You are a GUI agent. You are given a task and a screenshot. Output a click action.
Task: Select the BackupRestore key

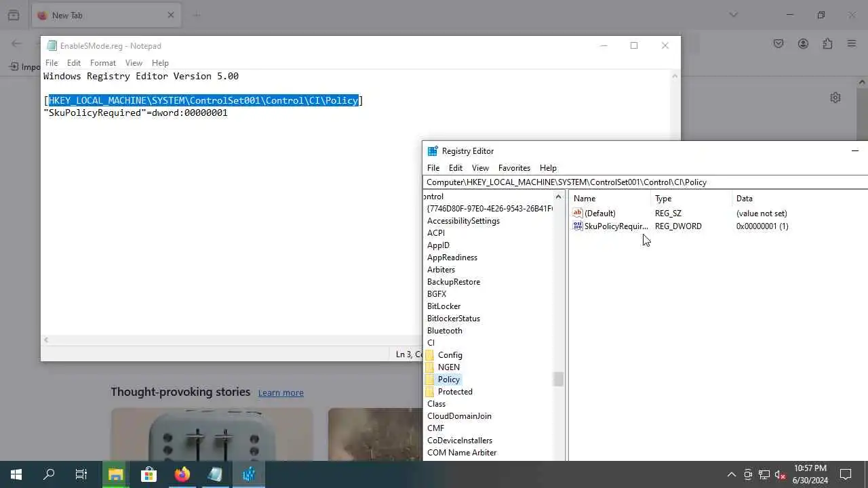[x=454, y=282]
